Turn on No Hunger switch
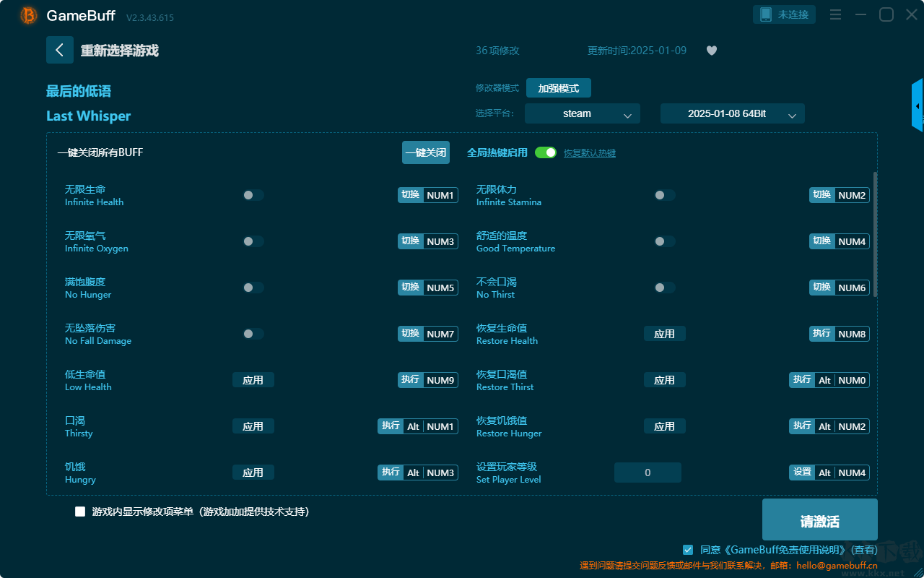This screenshot has width=924, height=578. pyautogui.click(x=253, y=288)
